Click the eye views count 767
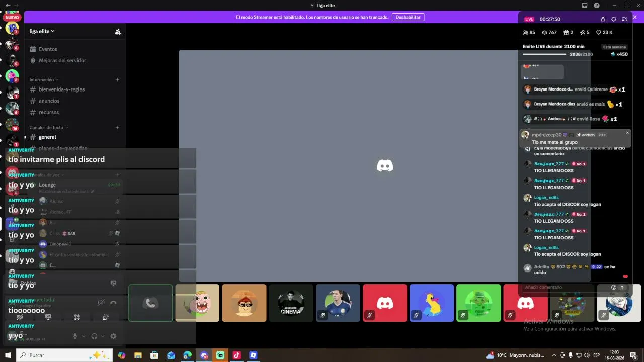This screenshot has width=644, height=362. (549, 33)
